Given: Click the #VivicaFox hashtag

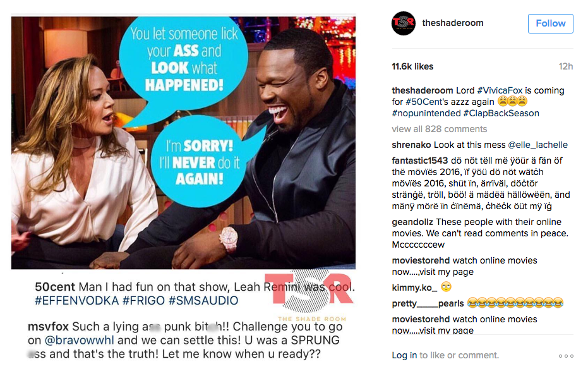Looking at the screenshot, I should [500, 90].
